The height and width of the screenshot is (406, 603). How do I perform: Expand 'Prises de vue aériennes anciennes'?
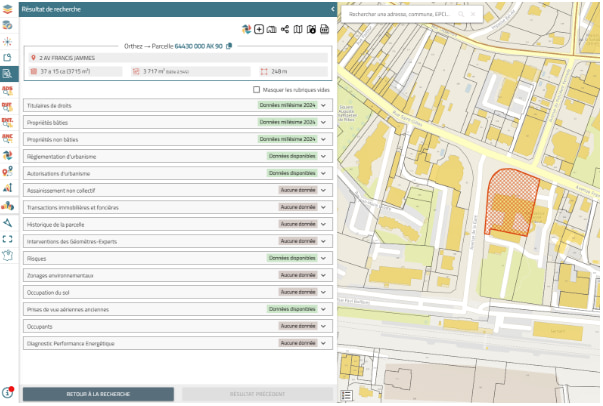coord(324,309)
